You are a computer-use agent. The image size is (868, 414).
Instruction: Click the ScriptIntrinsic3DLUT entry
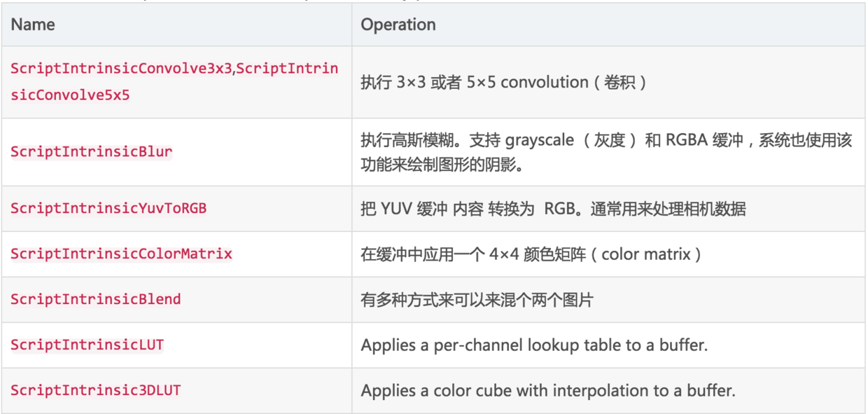click(x=96, y=390)
